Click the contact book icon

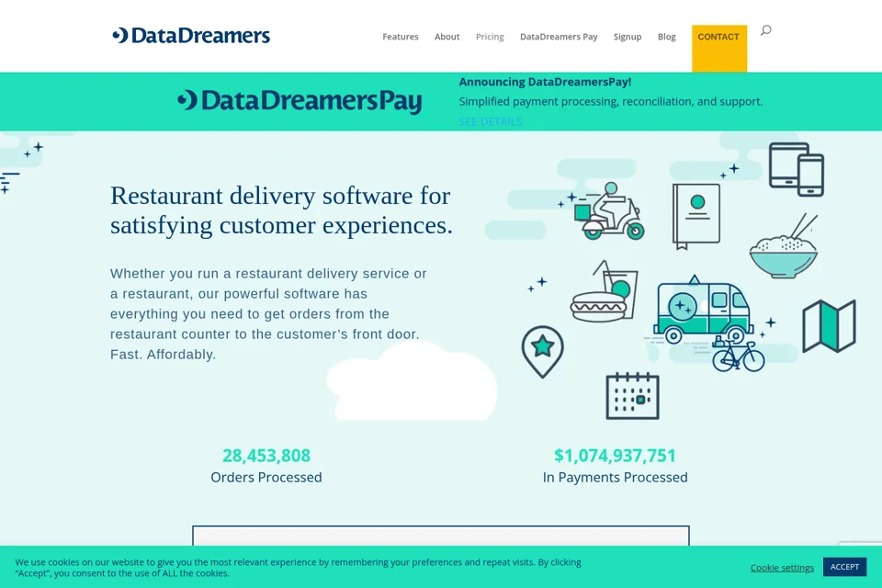coord(696,216)
